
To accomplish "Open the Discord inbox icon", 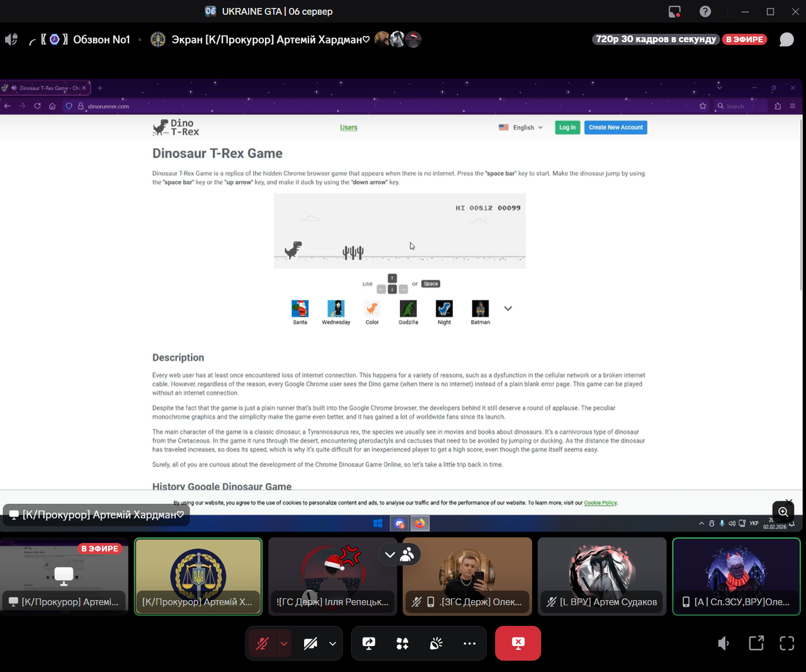I will (674, 11).
